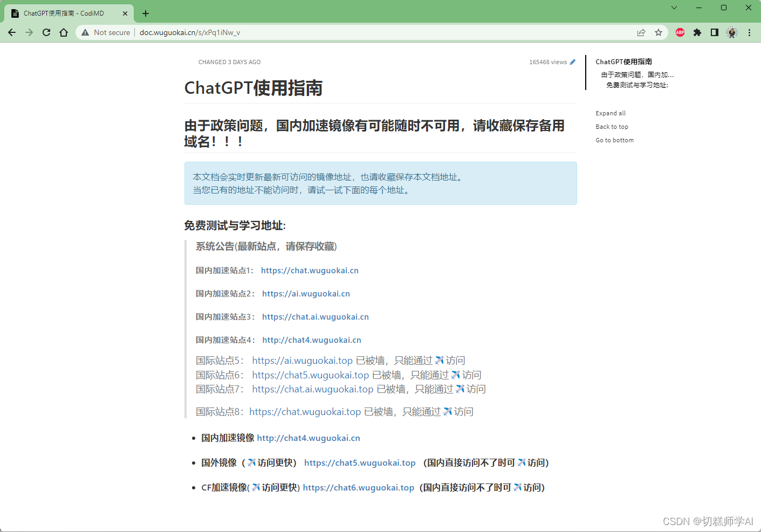Screen dimensions: 761x532
Task: Click the share icon in the address bar
Action: [x=641, y=32]
